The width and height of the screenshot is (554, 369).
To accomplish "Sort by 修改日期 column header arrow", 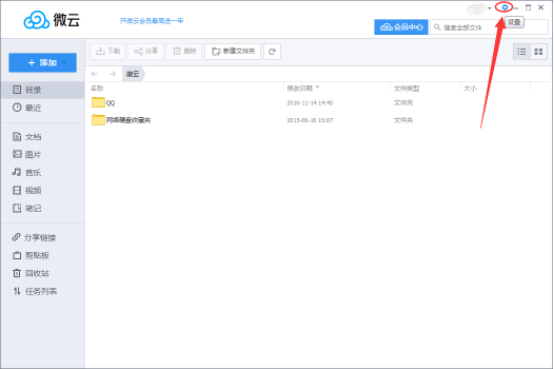I will 317,87.
